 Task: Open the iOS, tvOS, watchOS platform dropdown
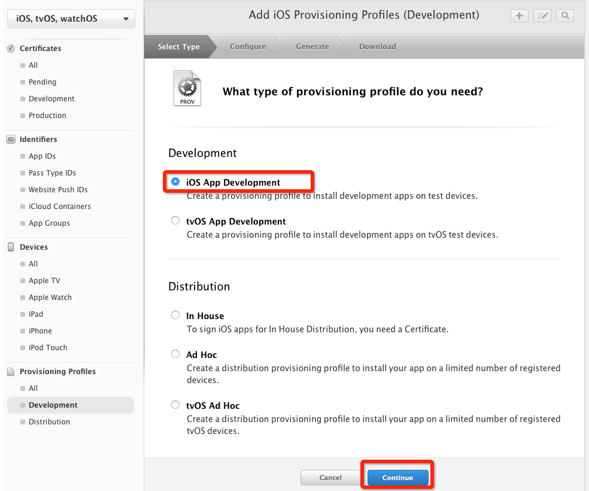(71, 18)
